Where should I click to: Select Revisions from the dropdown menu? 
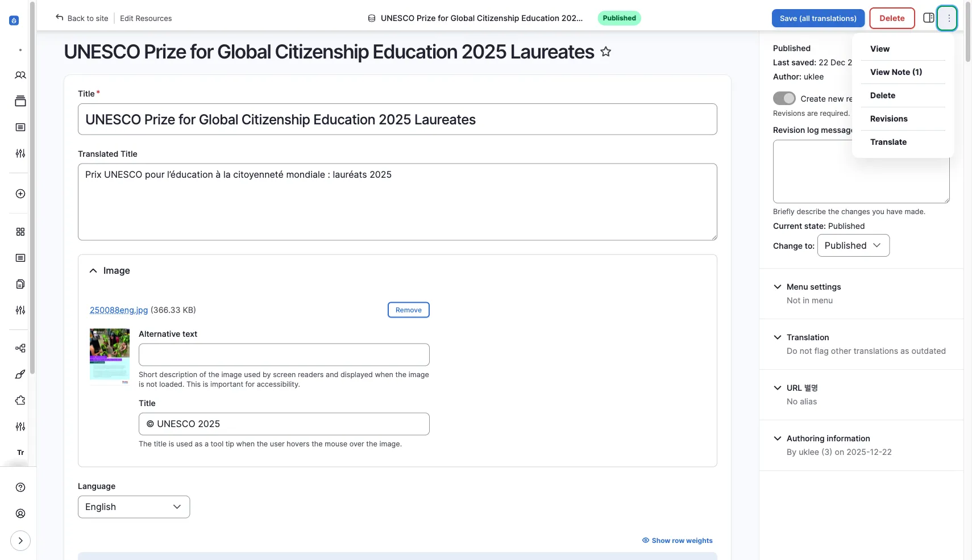click(888, 119)
